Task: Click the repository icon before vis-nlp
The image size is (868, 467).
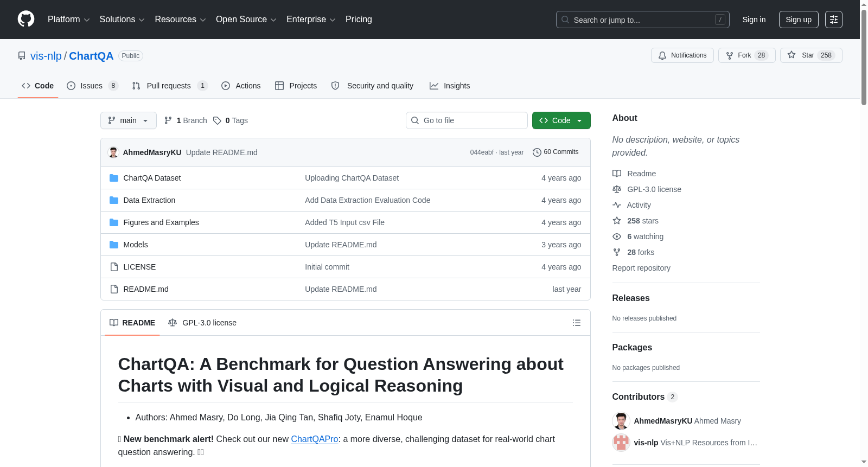Action: pyautogui.click(x=22, y=56)
